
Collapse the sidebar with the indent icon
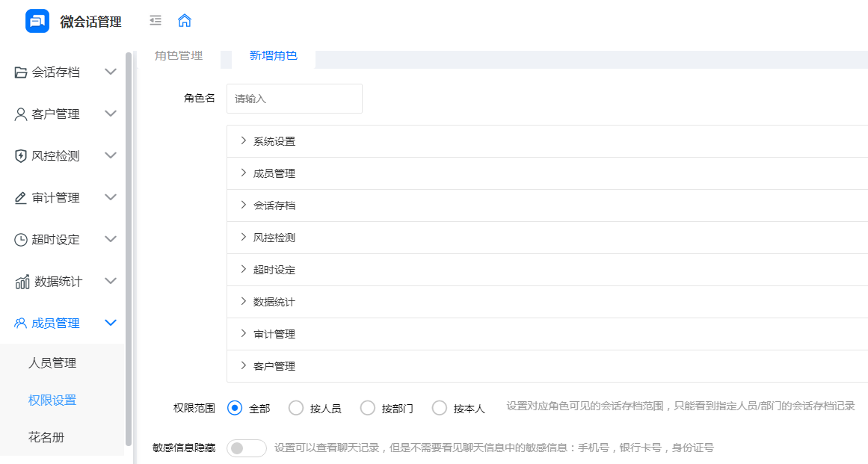tap(156, 21)
